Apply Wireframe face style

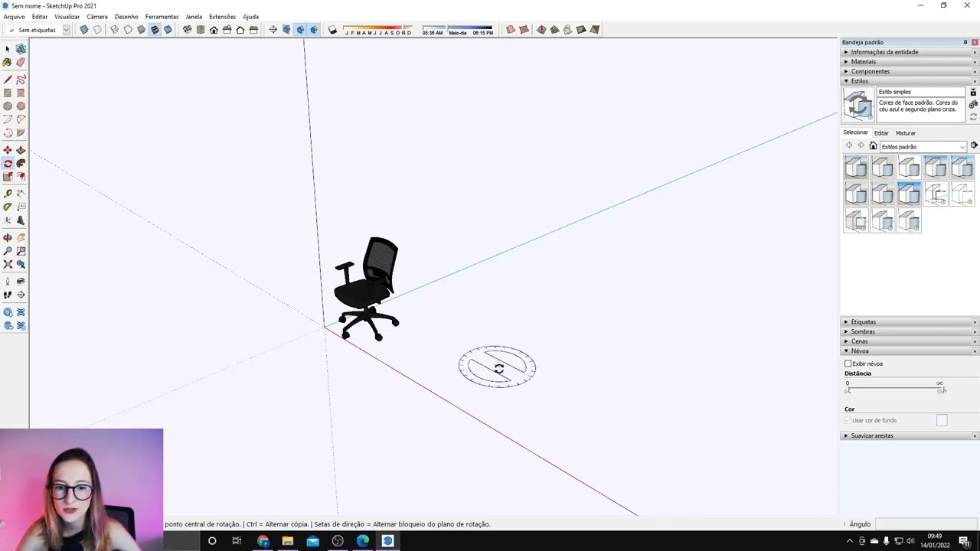tap(114, 30)
